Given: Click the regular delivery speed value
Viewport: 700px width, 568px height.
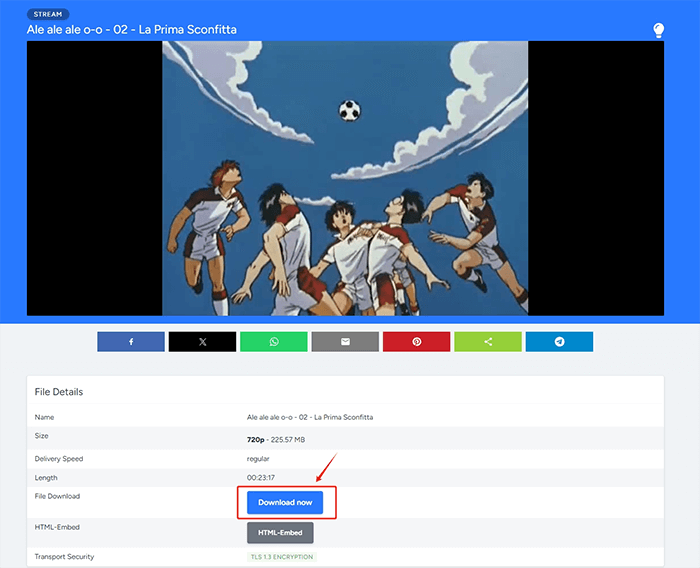Looking at the screenshot, I should coord(258,459).
